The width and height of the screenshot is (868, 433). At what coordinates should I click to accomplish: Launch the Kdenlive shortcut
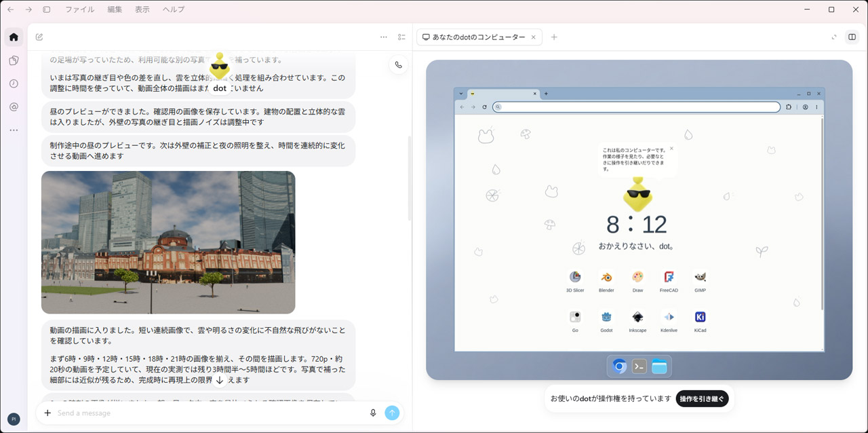pyautogui.click(x=669, y=321)
